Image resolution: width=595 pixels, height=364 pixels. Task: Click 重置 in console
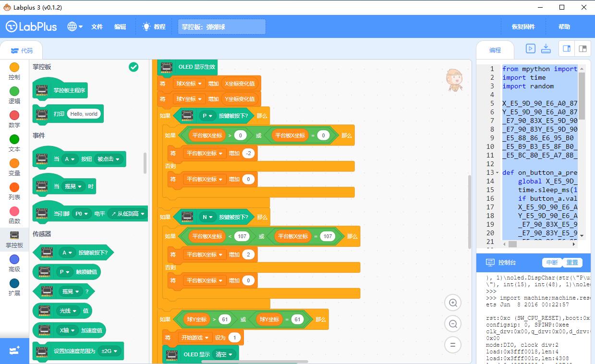572,263
